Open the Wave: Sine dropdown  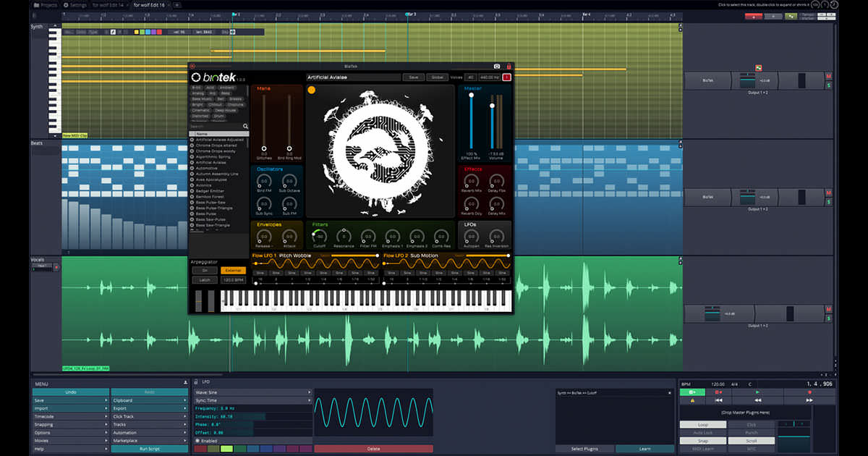click(252, 392)
